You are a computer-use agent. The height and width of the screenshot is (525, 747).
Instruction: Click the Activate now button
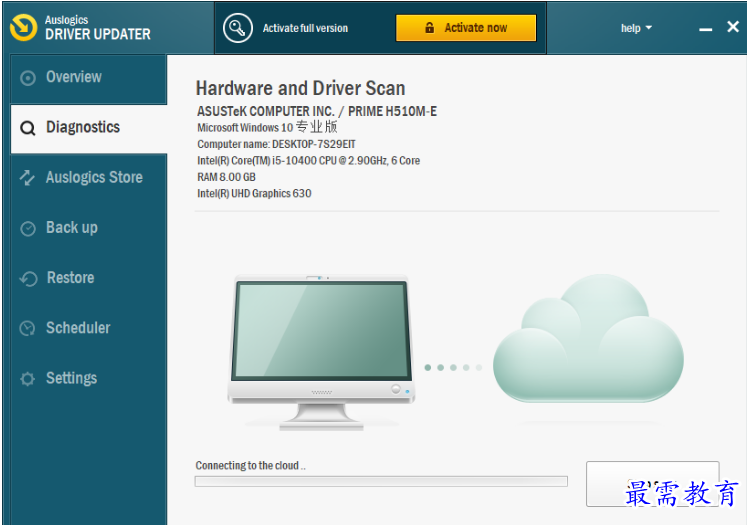(466, 28)
